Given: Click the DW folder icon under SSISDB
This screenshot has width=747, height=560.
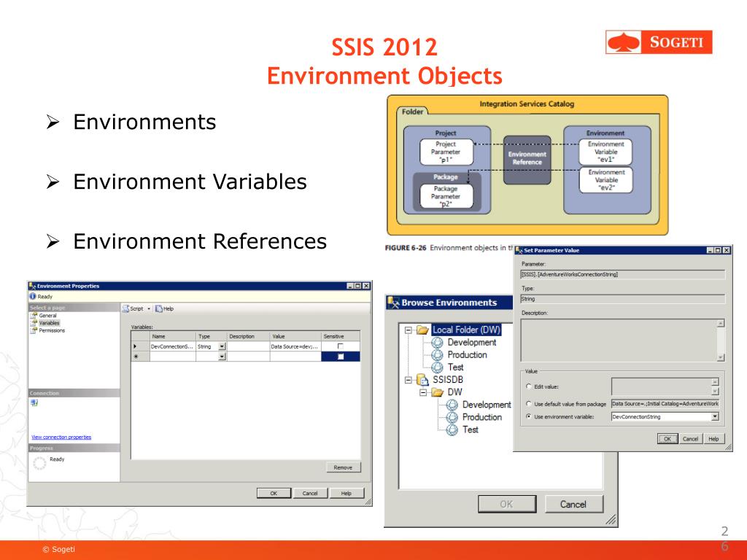Looking at the screenshot, I should (x=438, y=392).
